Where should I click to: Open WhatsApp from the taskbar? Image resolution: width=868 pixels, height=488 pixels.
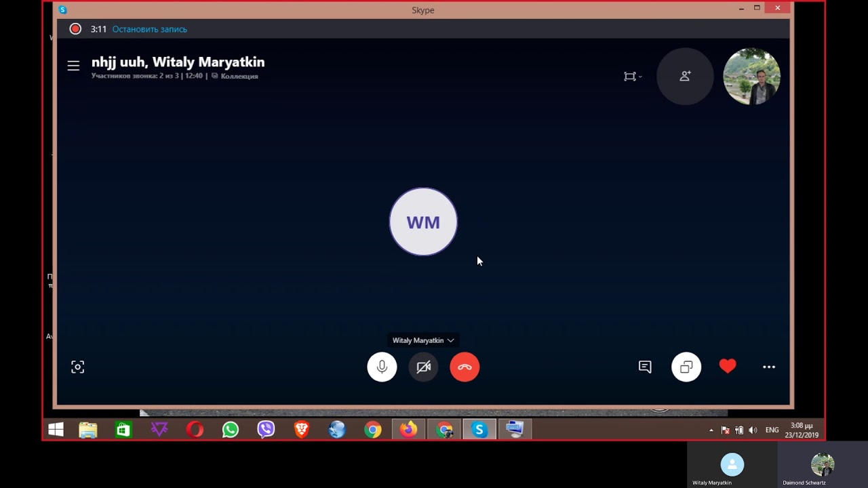click(231, 430)
